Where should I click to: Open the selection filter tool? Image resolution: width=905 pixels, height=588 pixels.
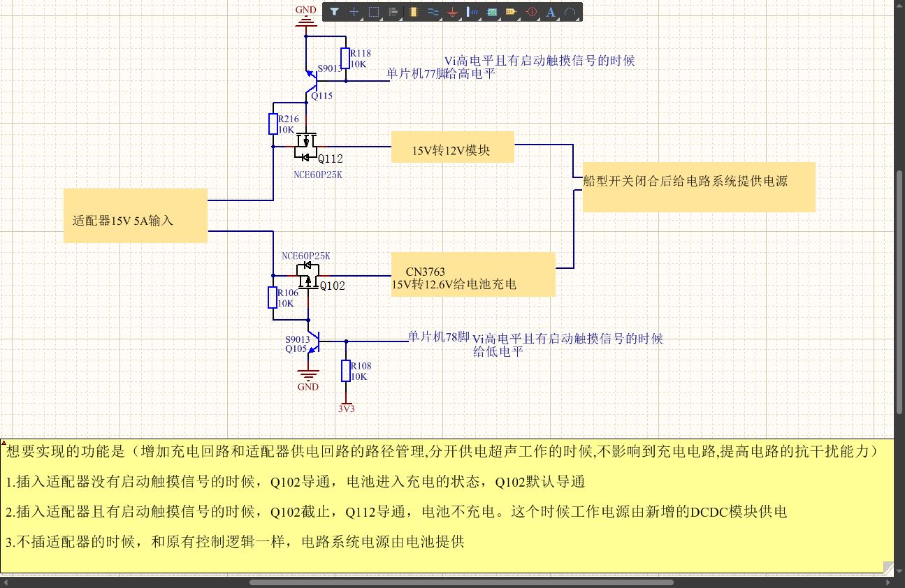coord(335,12)
